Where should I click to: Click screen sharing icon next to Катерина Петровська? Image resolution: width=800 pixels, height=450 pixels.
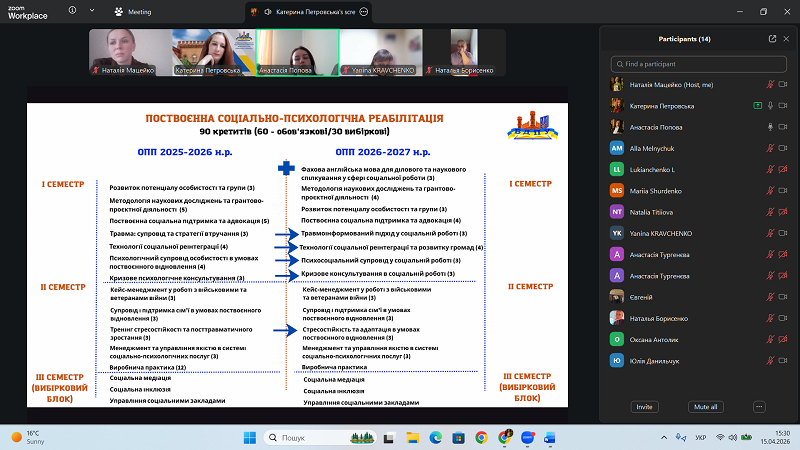tap(757, 105)
